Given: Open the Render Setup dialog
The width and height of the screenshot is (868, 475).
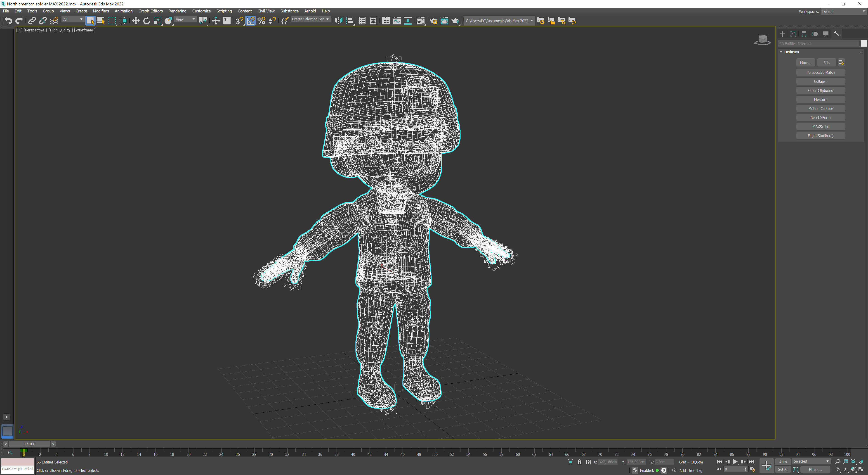Looking at the screenshot, I should click(434, 21).
